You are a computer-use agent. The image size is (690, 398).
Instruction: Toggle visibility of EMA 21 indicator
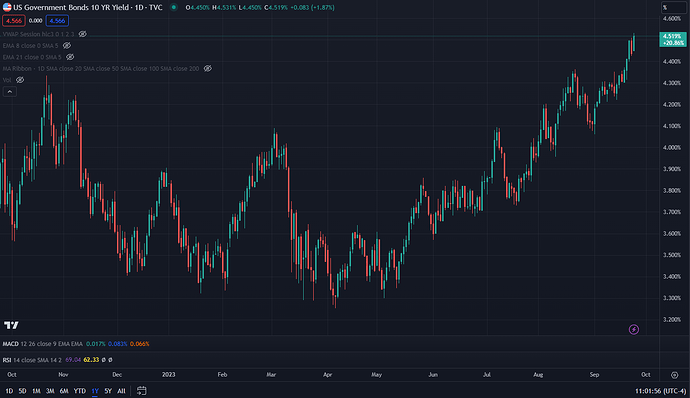[70, 57]
